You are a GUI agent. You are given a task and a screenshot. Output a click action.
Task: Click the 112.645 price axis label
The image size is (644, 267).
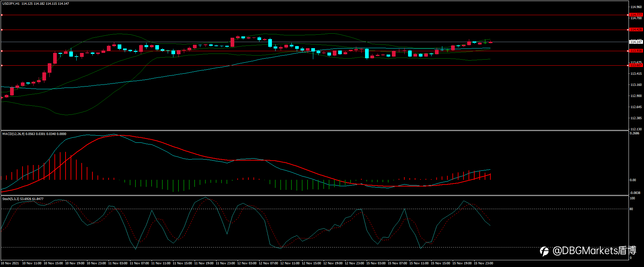(x=636, y=107)
